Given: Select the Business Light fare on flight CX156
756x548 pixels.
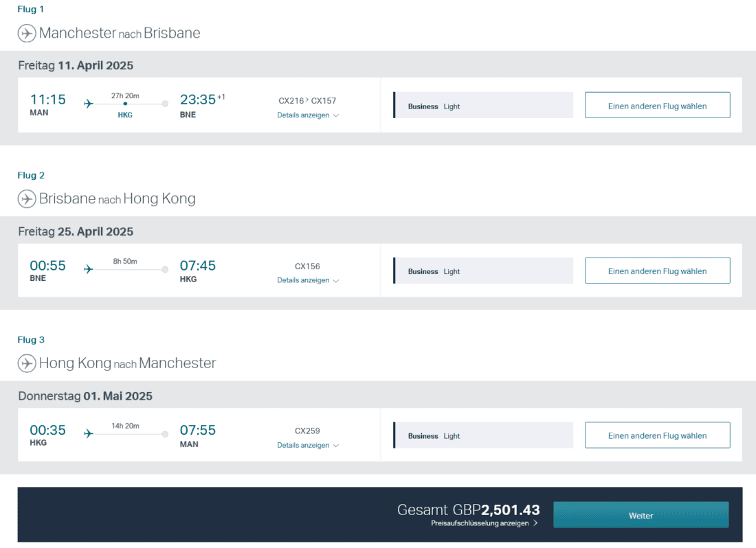Looking at the screenshot, I should [x=483, y=271].
